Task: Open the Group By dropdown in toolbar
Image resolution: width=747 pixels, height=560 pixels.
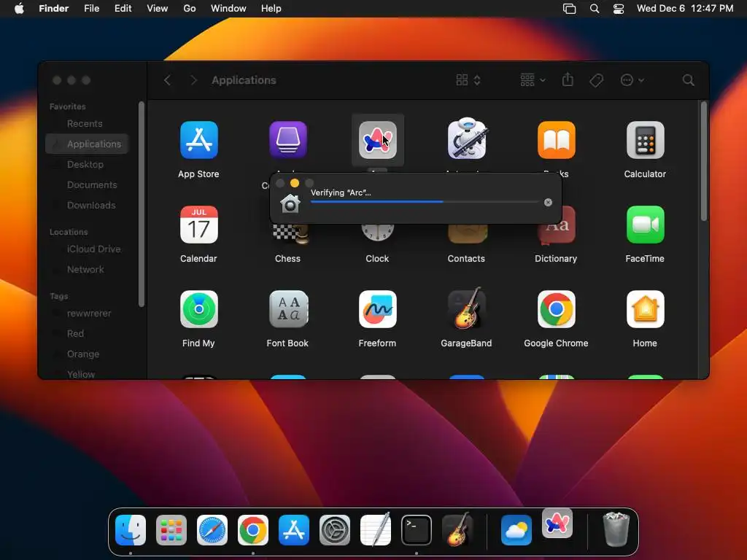Action: tap(533, 80)
